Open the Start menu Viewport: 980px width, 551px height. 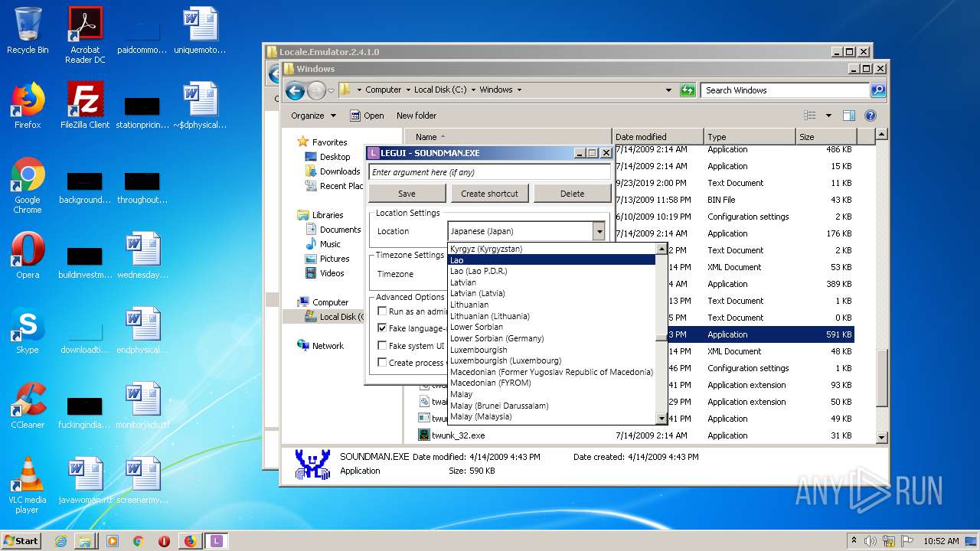point(21,541)
